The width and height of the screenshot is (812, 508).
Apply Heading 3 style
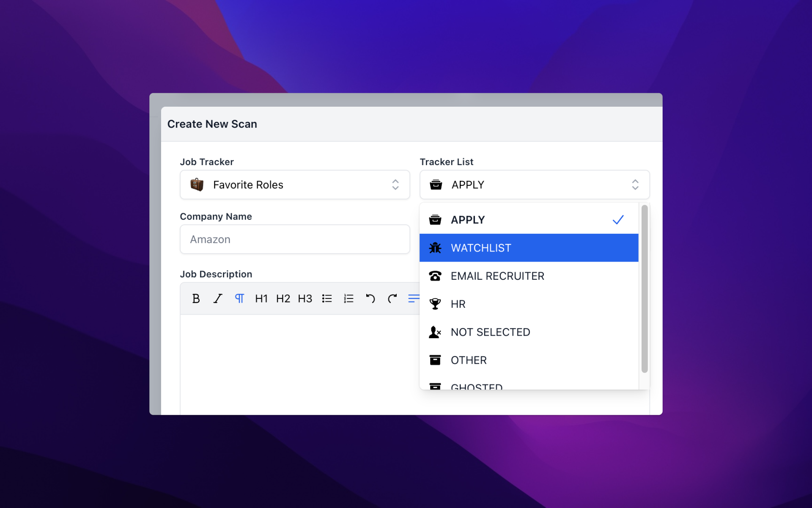pyautogui.click(x=305, y=298)
